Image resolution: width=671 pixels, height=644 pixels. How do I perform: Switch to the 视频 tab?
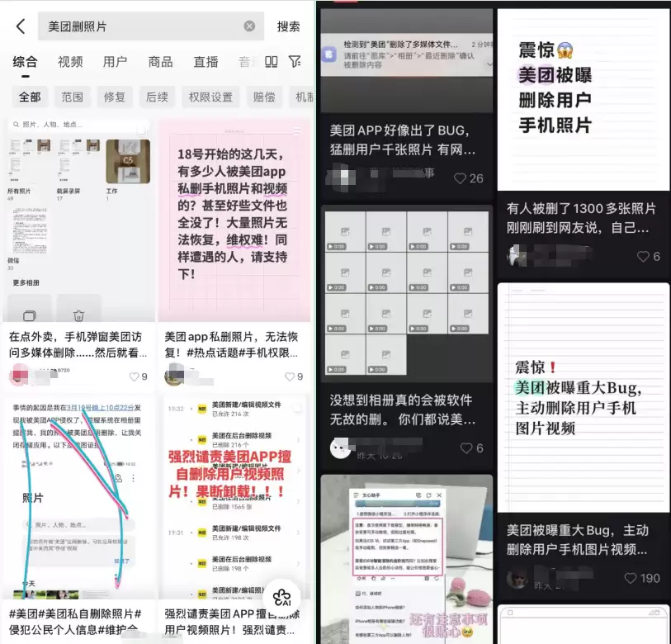point(70,61)
